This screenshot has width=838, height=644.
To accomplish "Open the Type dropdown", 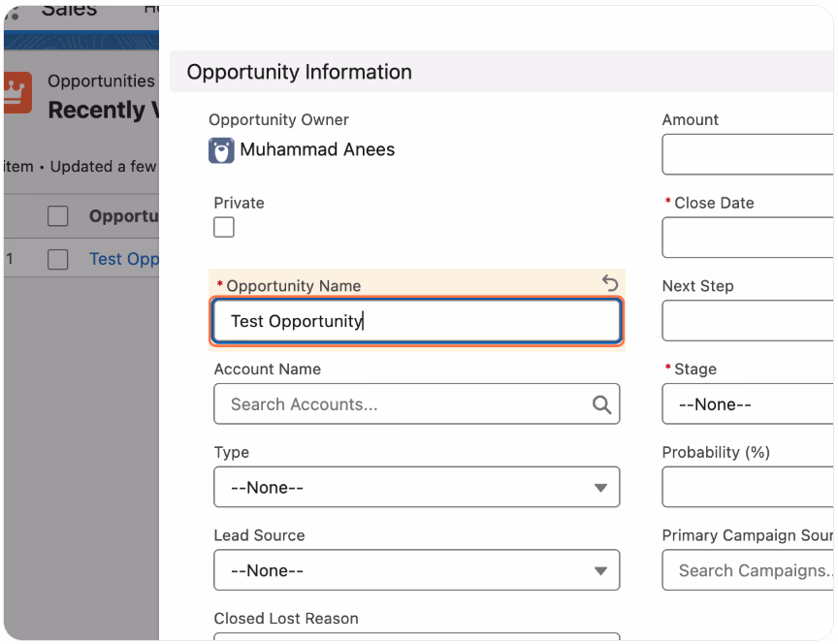I will (417, 487).
